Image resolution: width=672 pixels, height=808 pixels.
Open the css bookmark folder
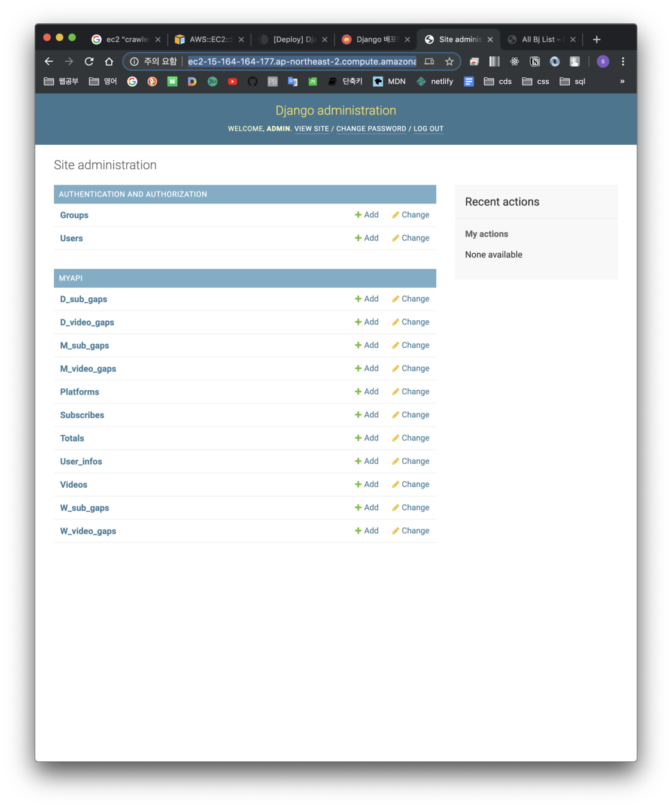click(536, 81)
